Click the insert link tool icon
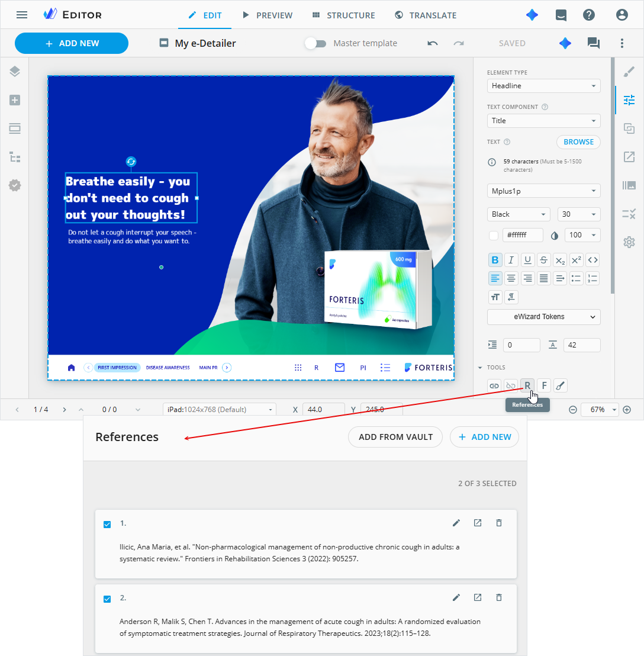This screenshot has height=656, width=644. [494, 385]
